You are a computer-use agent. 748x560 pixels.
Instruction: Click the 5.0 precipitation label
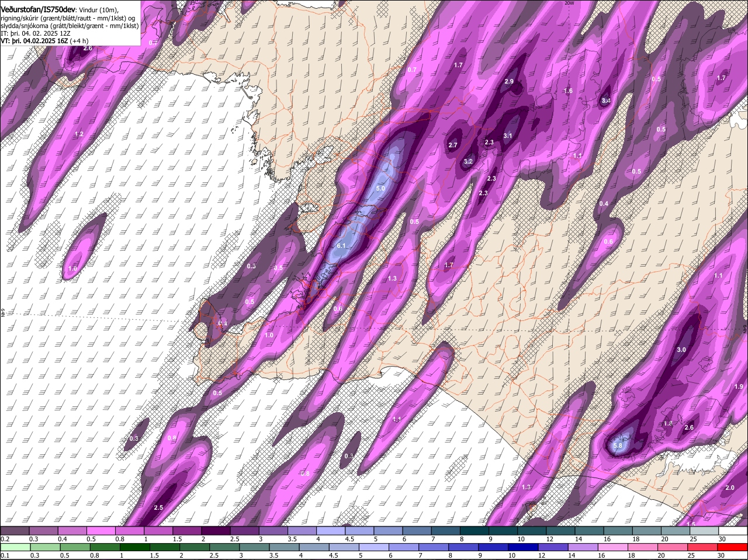(x=380, y=189)
